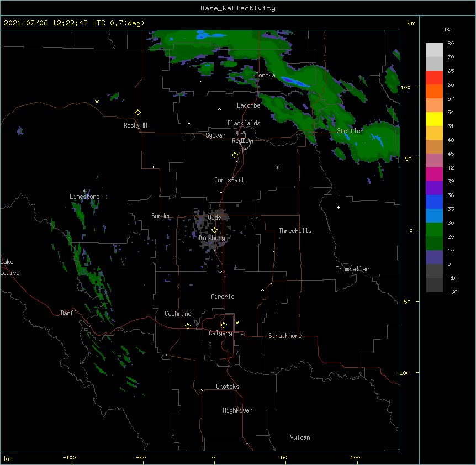Pick the magenta 39-42 dBZ legend swatch
Viewport: 476px width, 465px height.
434,174
